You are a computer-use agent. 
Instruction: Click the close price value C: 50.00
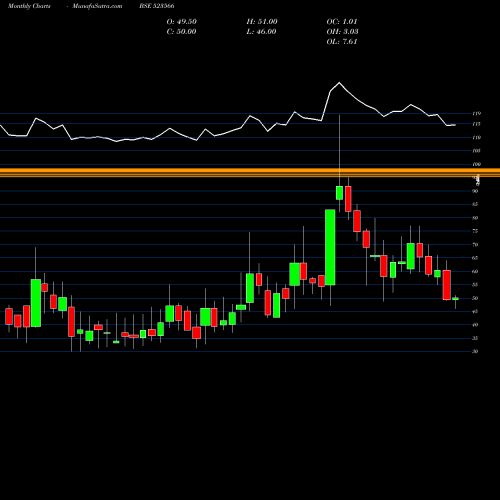click(181, 32)
